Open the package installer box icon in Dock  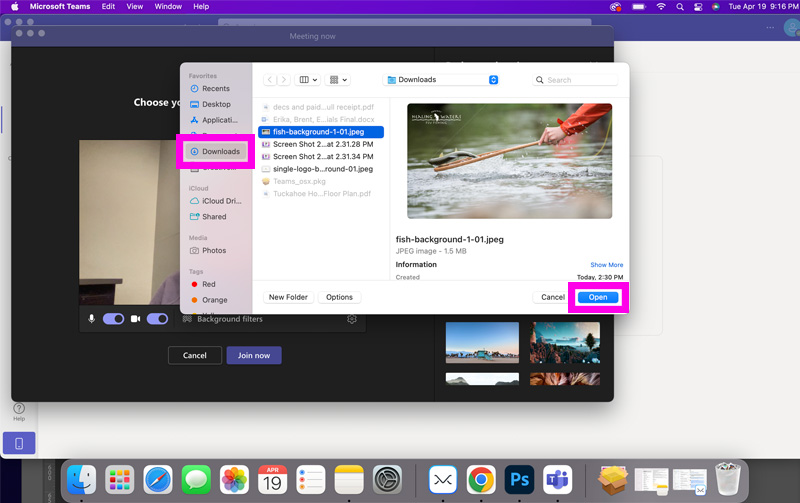click(x=613, y=480)
